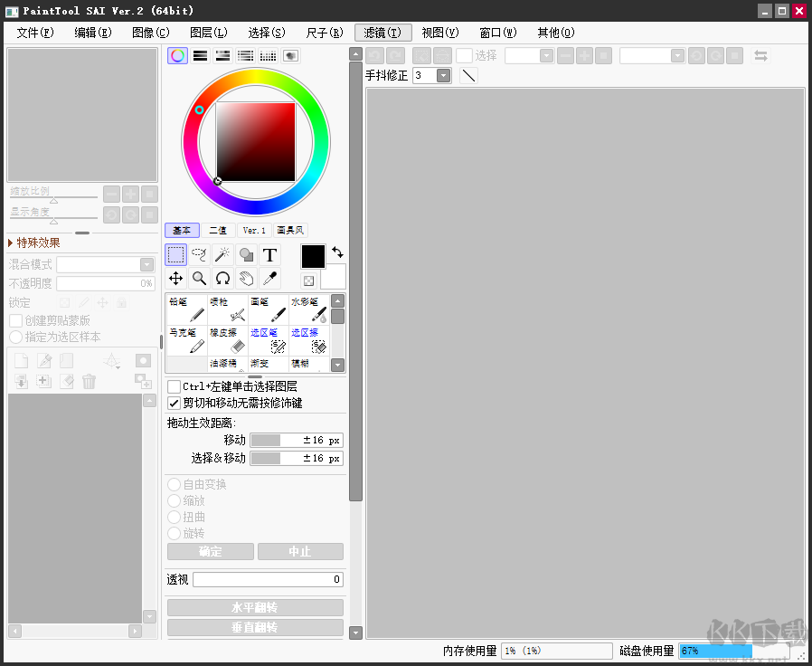Select the rectangular selection tool
The width and height of the screenshot is (812, 666).
[x=176, y=255]
